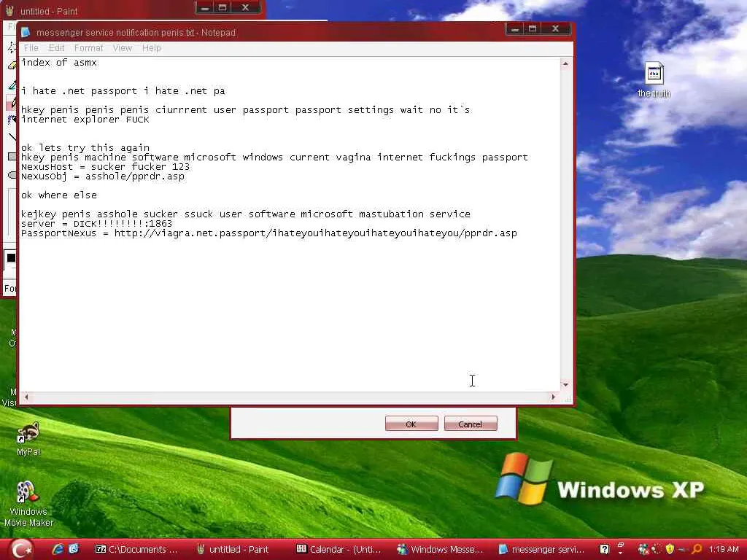Screen dimensions: 747x560
Task: Click the line starting 'PassportNexus ='
Action: [x=269, y=233]
